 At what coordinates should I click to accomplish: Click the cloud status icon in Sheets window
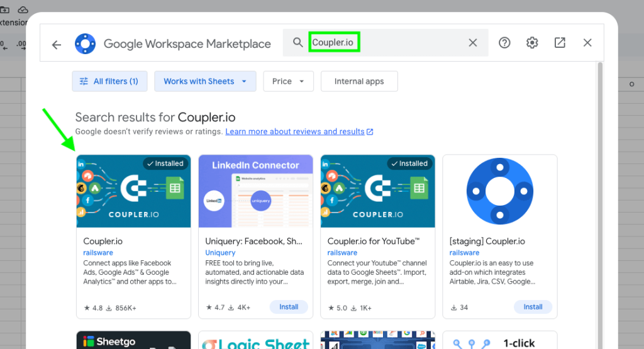pos(23,9)
